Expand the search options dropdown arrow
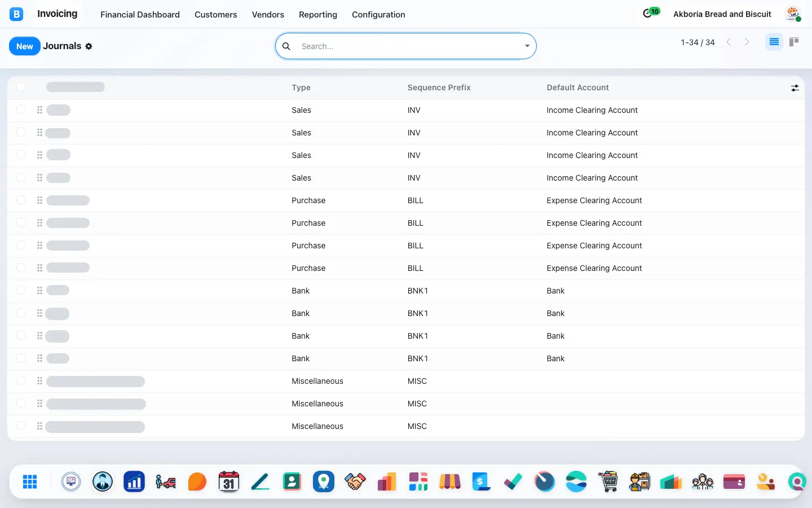 click(x=527, y=46)
